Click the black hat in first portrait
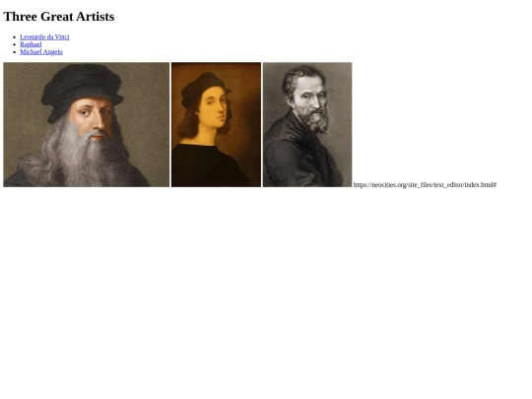 (82, 89)
